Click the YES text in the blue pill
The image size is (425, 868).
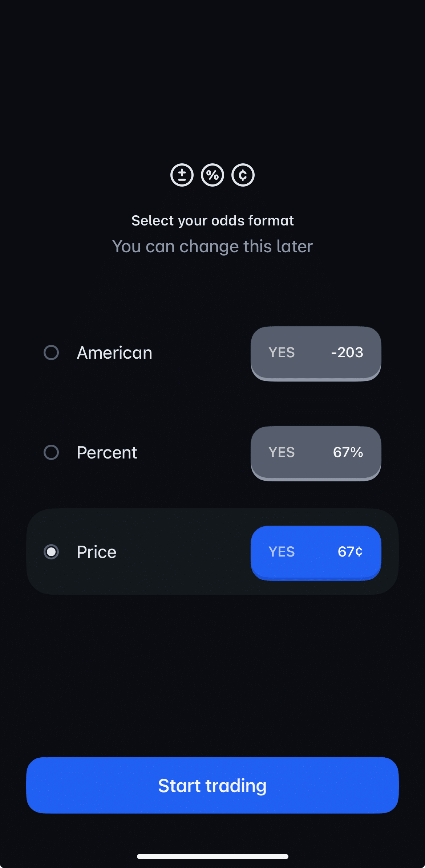tap(282, 552)
